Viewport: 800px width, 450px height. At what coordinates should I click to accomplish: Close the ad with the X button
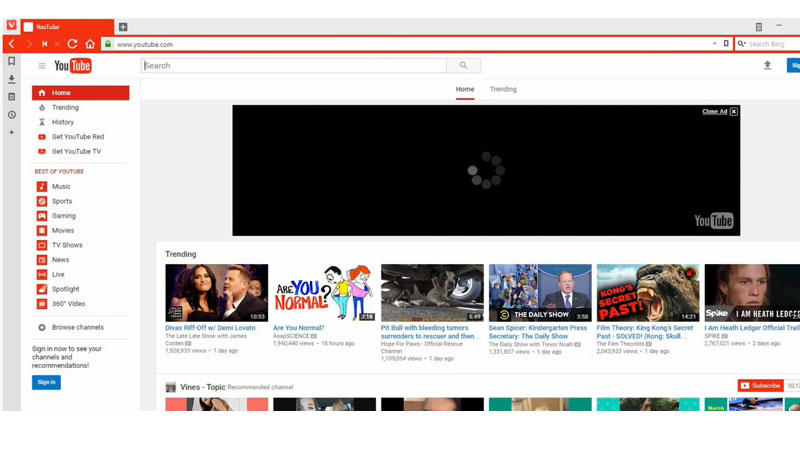[x=734, y=112]
